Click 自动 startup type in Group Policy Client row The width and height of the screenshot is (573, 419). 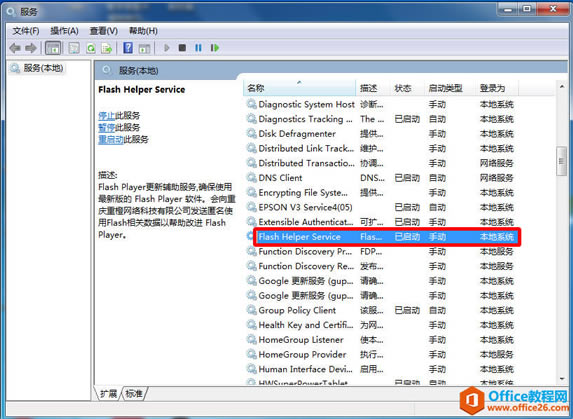[437, 310]
